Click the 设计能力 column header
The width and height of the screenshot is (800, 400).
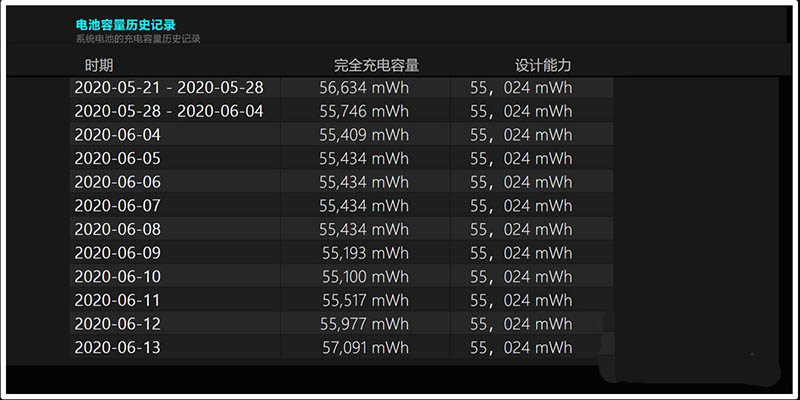pyautogui.click(x=543, y=65)
